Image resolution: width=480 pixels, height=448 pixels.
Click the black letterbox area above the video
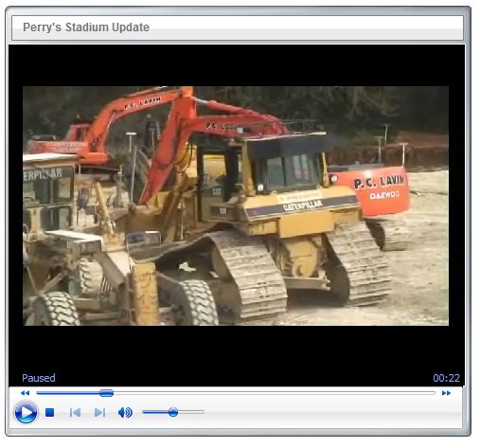click(237, 65)
